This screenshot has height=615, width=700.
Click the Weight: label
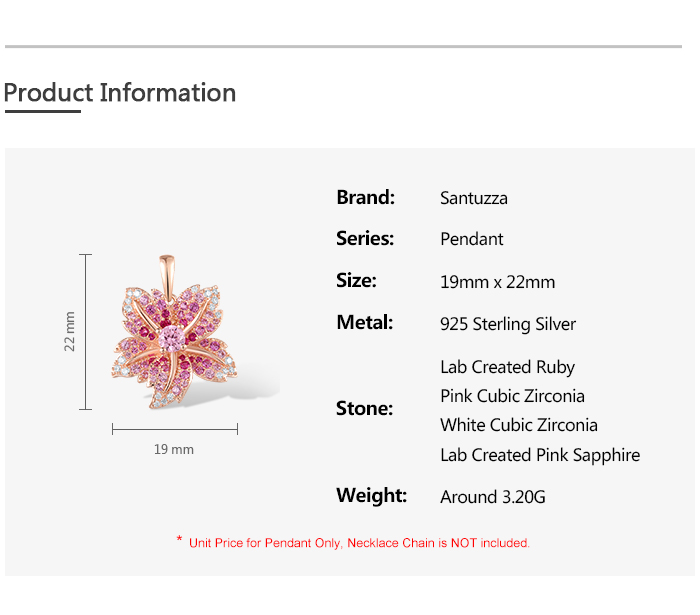[372, 496]
